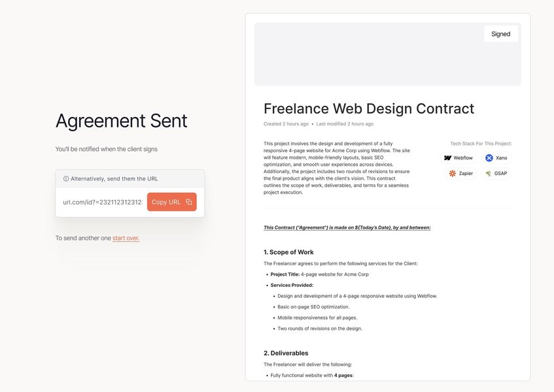Select the Xano tech stack chip
554x392 pixels.
coord(496,158)
